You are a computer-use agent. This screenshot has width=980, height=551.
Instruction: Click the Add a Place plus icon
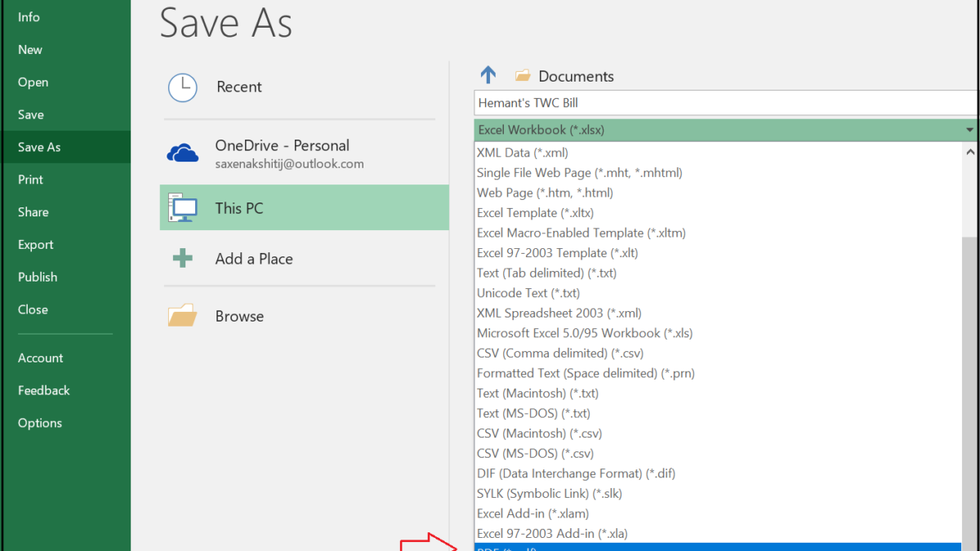tap(182, 259)
